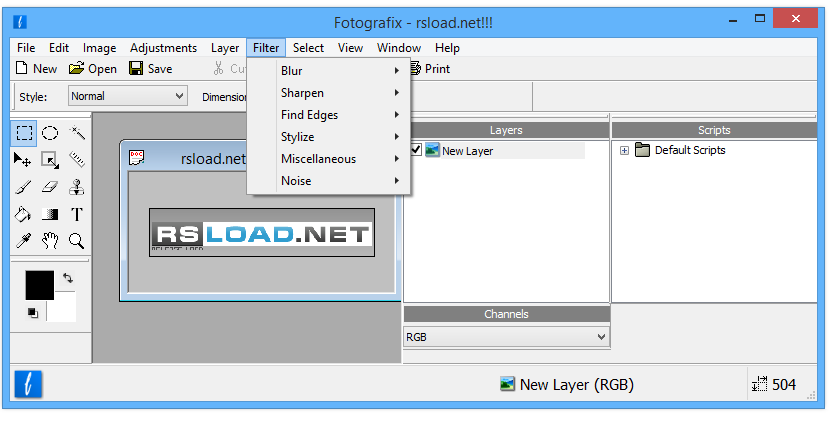
Task: Click the black foreground color swatch
Action: [x=40, y=285]
